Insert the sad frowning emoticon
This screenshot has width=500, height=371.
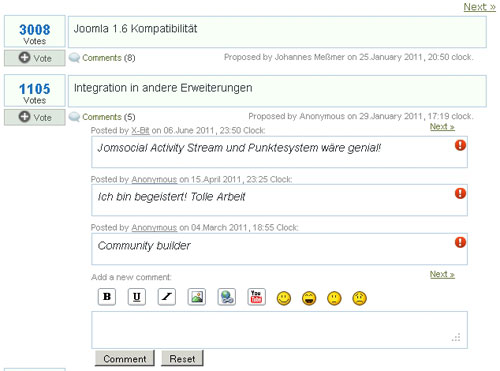(360, 298)
